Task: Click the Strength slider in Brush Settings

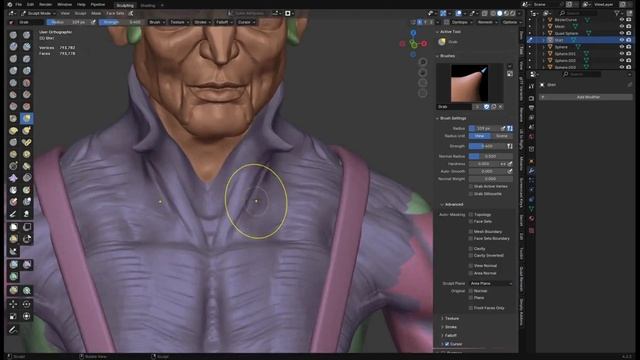Action: [x=487, y=146]
